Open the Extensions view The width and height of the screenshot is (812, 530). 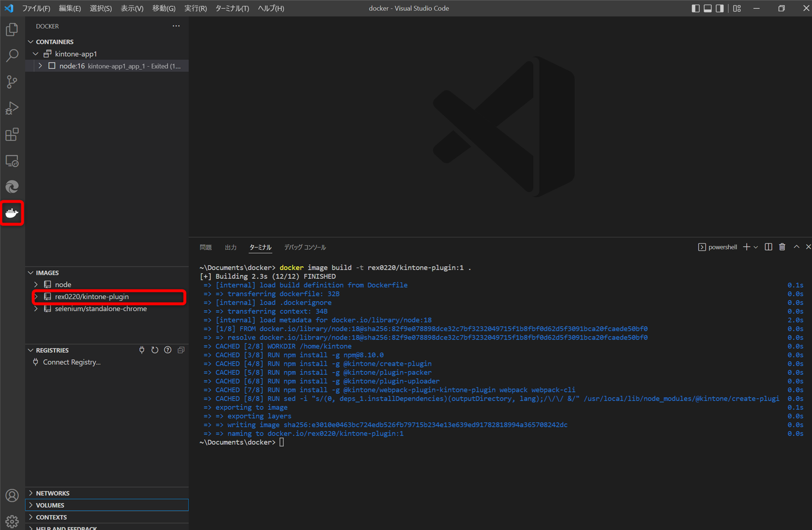(12, 134)
